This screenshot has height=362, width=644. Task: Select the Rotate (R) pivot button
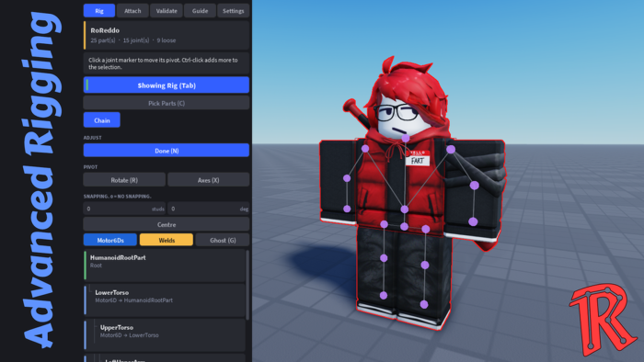click(x=124, y=179)
